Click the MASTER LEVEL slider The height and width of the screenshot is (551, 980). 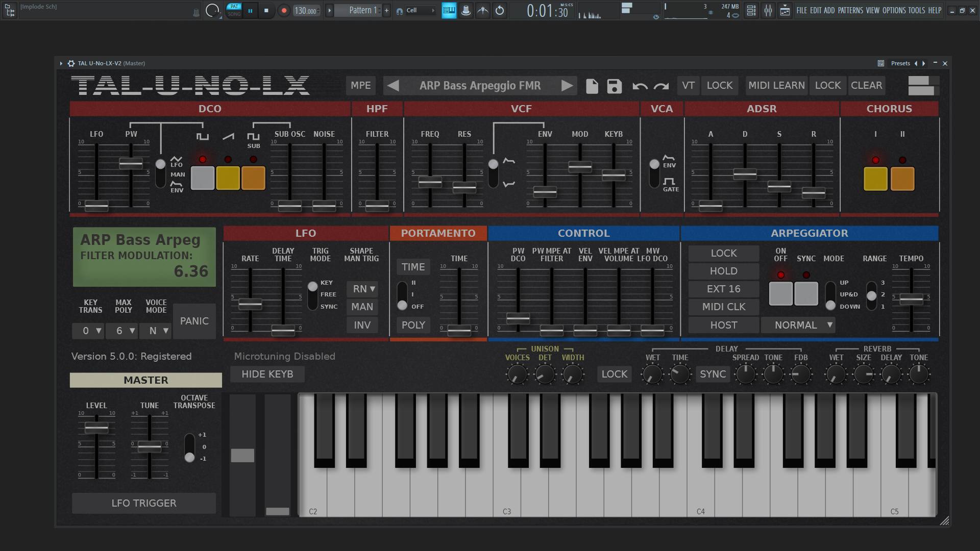tap(96, 428)
